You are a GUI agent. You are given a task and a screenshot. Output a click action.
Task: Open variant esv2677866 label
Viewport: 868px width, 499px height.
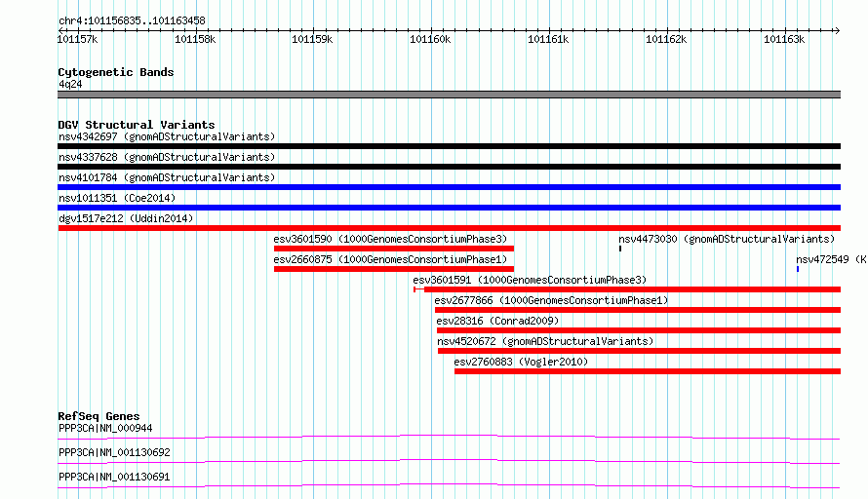(551, 300)
